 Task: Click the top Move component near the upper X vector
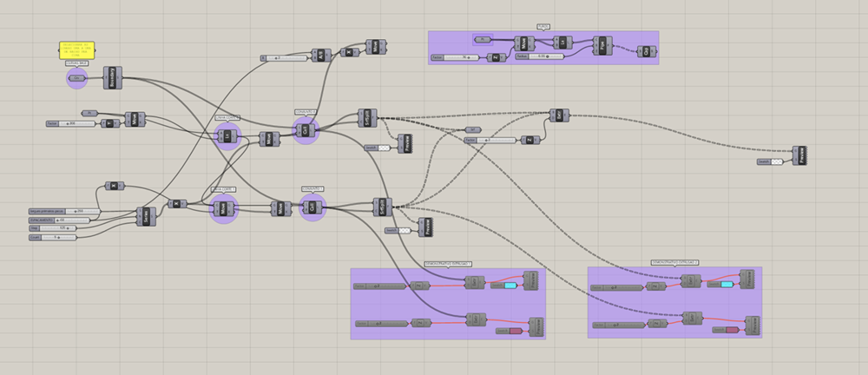coord(377,47)
